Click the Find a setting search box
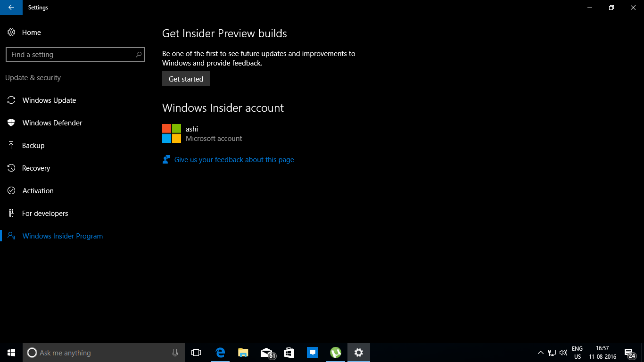This screenshot has width=644, height=362. pos(75,55)
